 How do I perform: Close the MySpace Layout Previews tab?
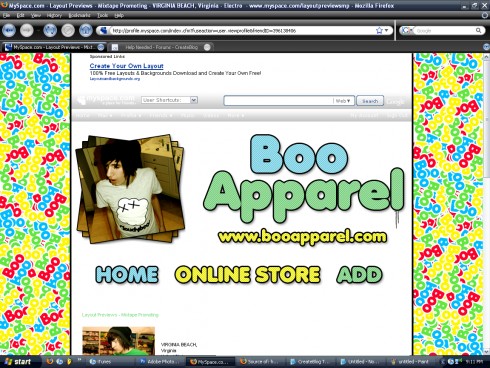101,47
